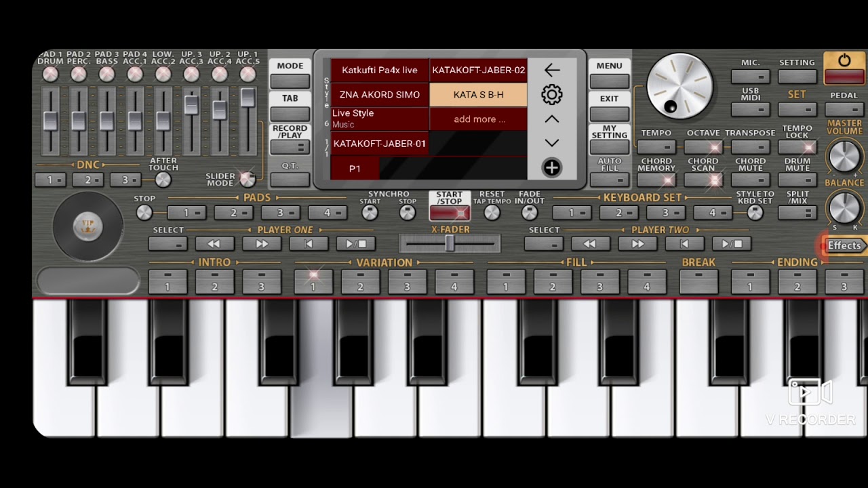Image resolution: width=868 pixels, height=488 pixels.
Task: Select the 'Katkufti Pa4x live' style
Action: tap(380, 70)
